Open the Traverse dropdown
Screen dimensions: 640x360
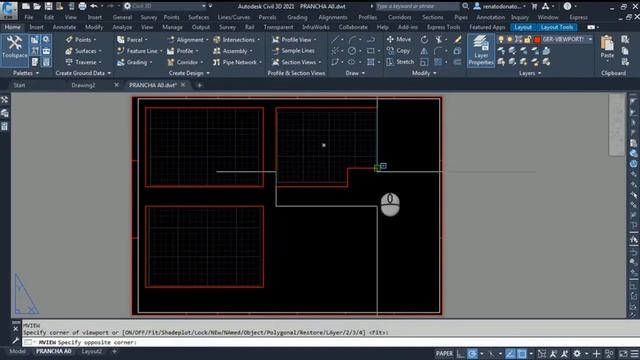click(83, 62)
